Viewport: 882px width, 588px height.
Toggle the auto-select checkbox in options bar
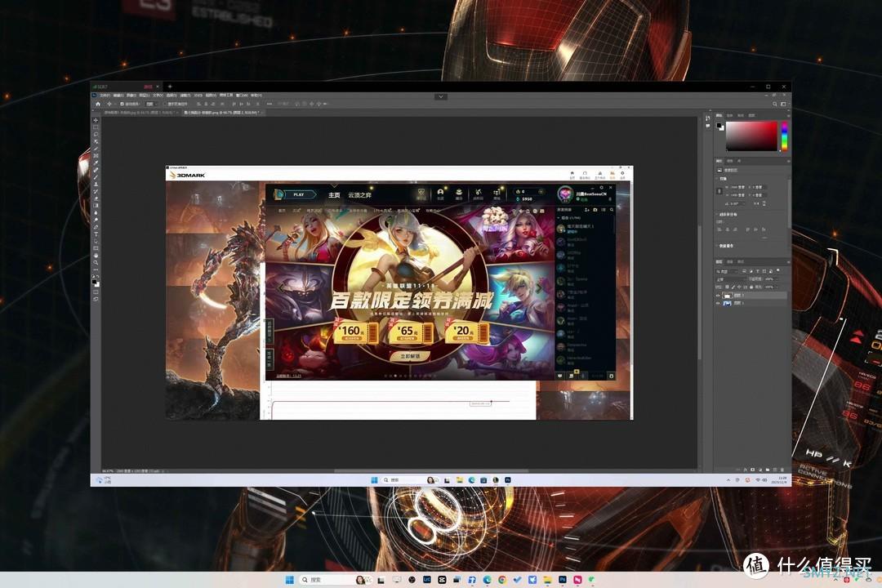[x=122, y=104]
